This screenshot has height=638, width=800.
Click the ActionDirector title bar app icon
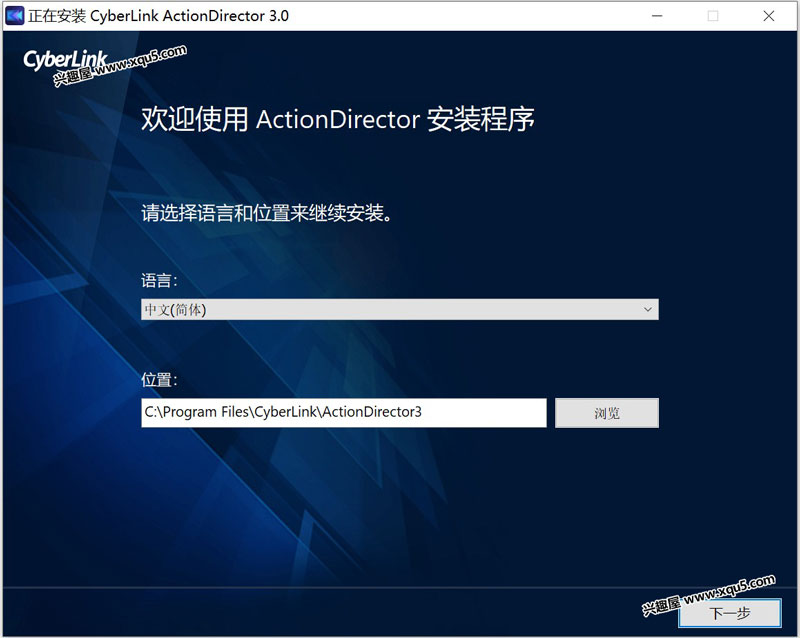(x=14, y=16)
